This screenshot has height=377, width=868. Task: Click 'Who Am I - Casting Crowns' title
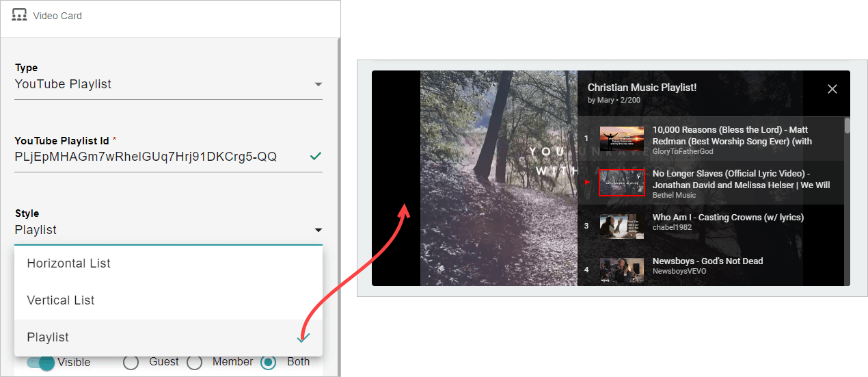click(x=728, y=217)
